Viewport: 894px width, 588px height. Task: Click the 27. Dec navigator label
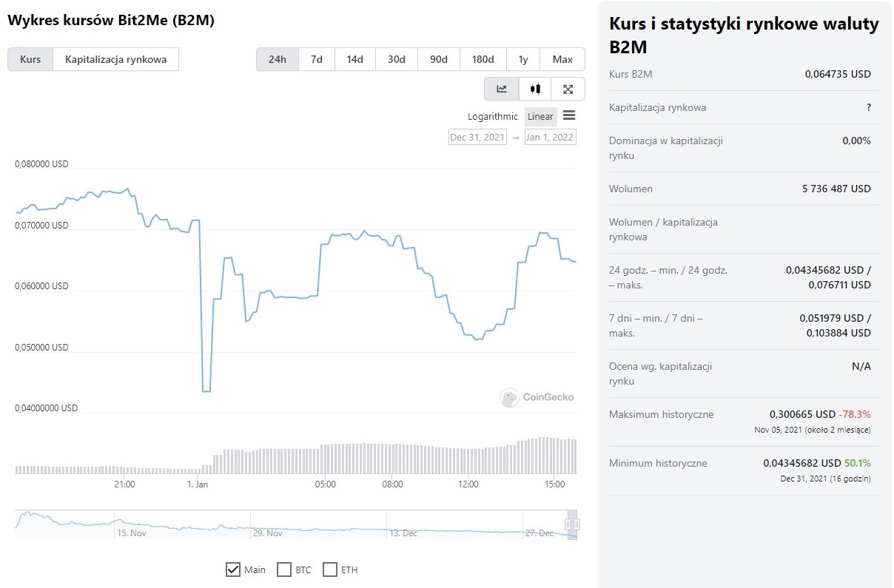pyautogui.click(x=540, y=533)
